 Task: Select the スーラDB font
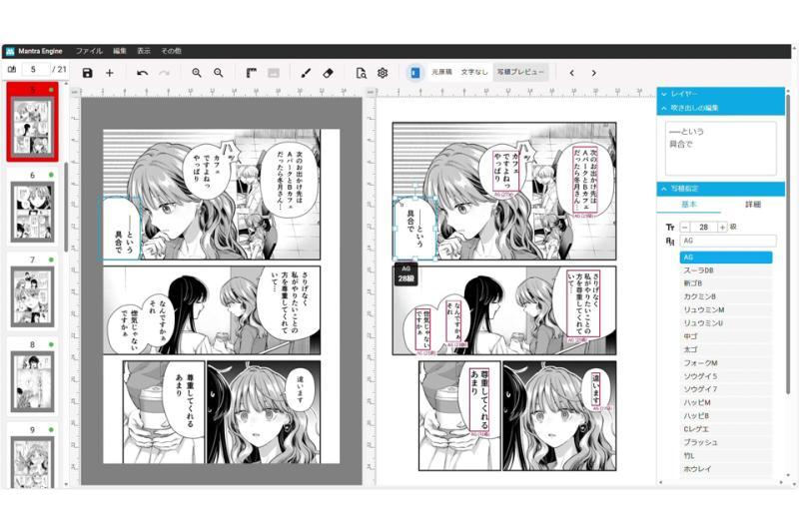[726, 270]
